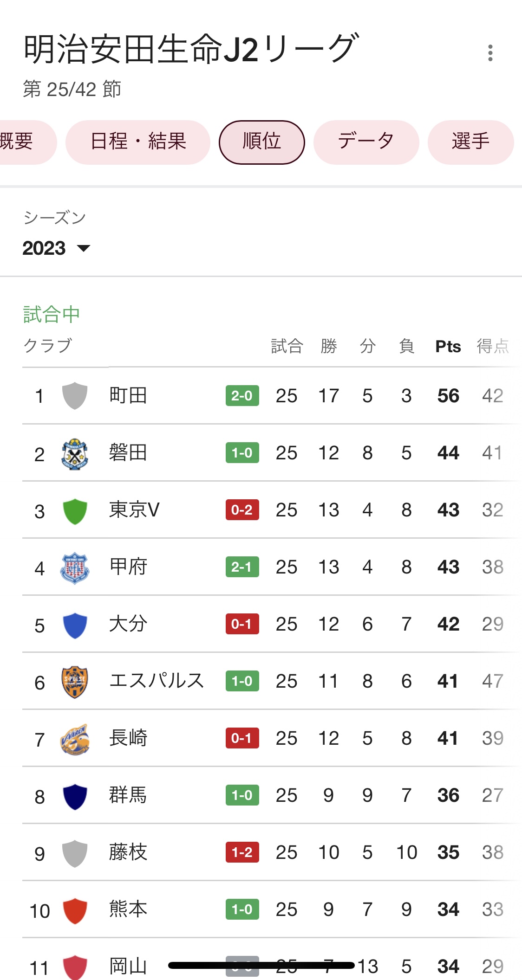Click the S-Pulse (エスパルス) orange crest
The height and width of the screenshot is (980, 522).
point(75,682)
